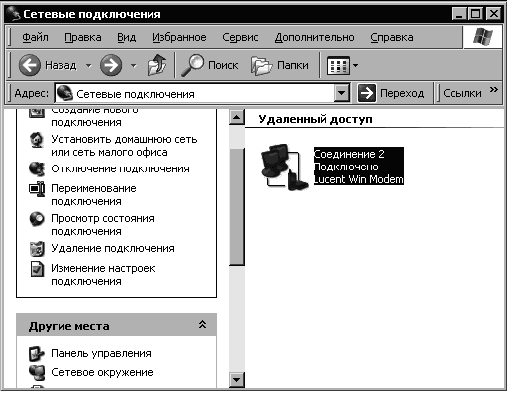Click the rename connection icon
This screenshot has height=393, width=508.
37,189
